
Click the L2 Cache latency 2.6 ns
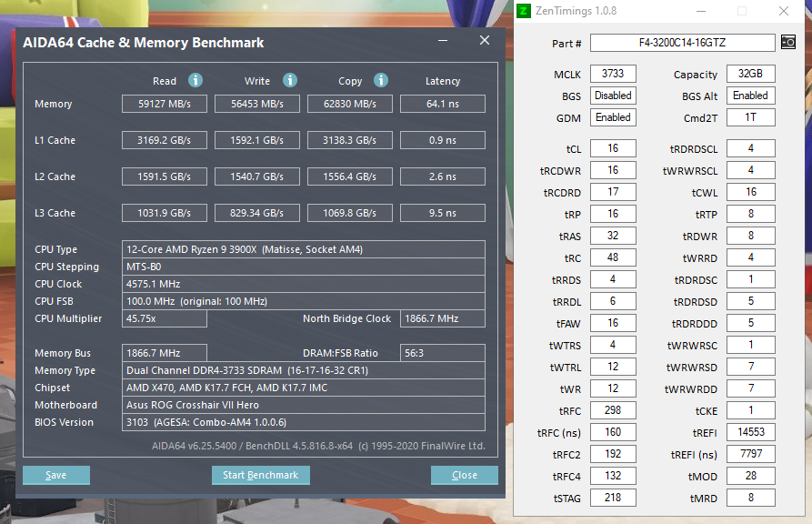coord(443,176)
